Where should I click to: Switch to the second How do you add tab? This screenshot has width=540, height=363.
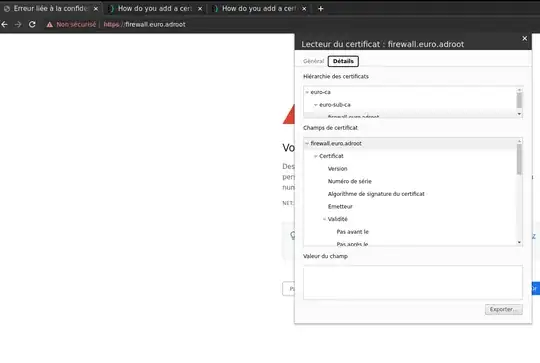pos(155,9)
